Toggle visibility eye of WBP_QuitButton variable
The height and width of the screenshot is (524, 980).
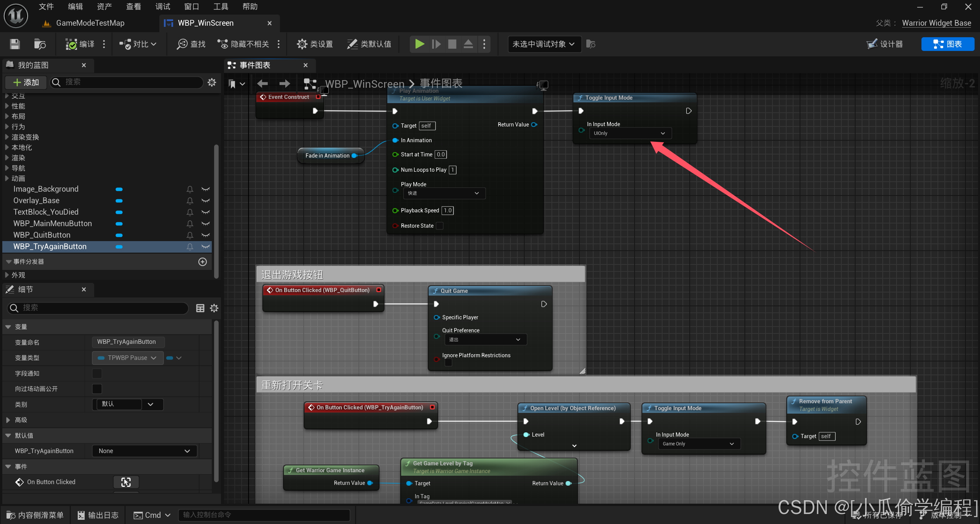tap(206, 235)
